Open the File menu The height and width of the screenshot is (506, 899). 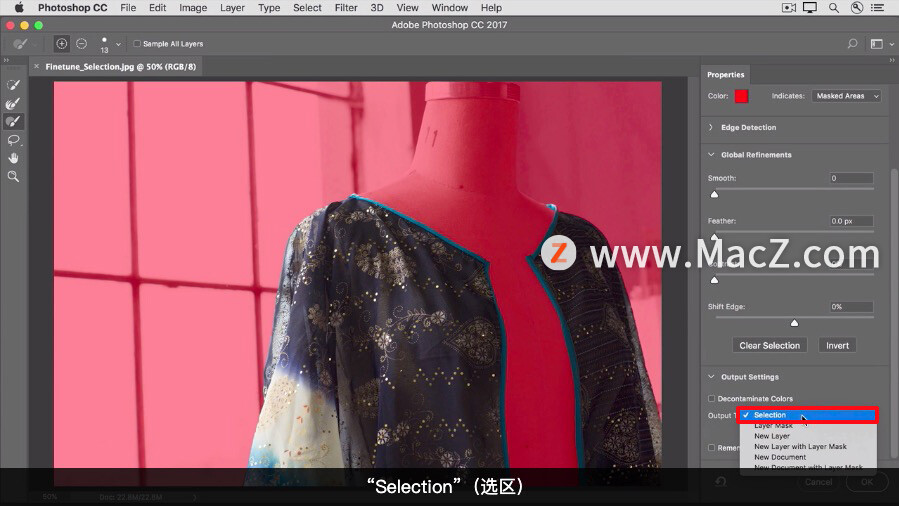coord(128,7)
